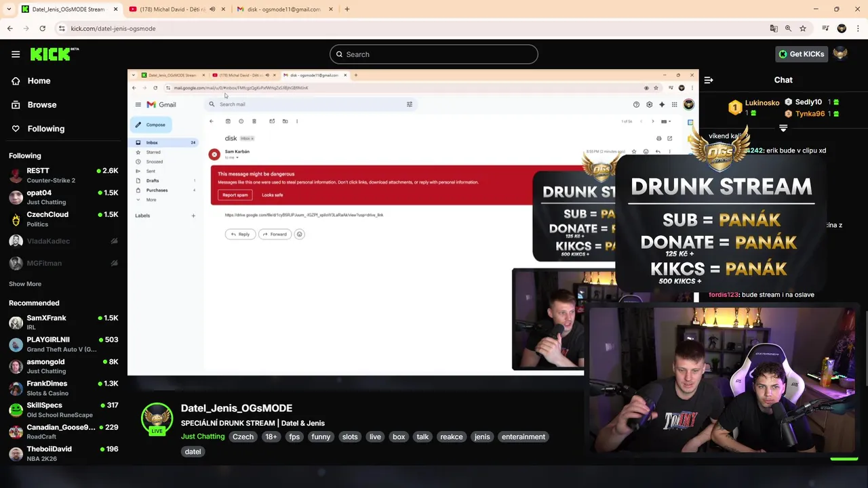
Task: Expand the chat gift leaderboard arrow
Action: click(x=783, y=127)
